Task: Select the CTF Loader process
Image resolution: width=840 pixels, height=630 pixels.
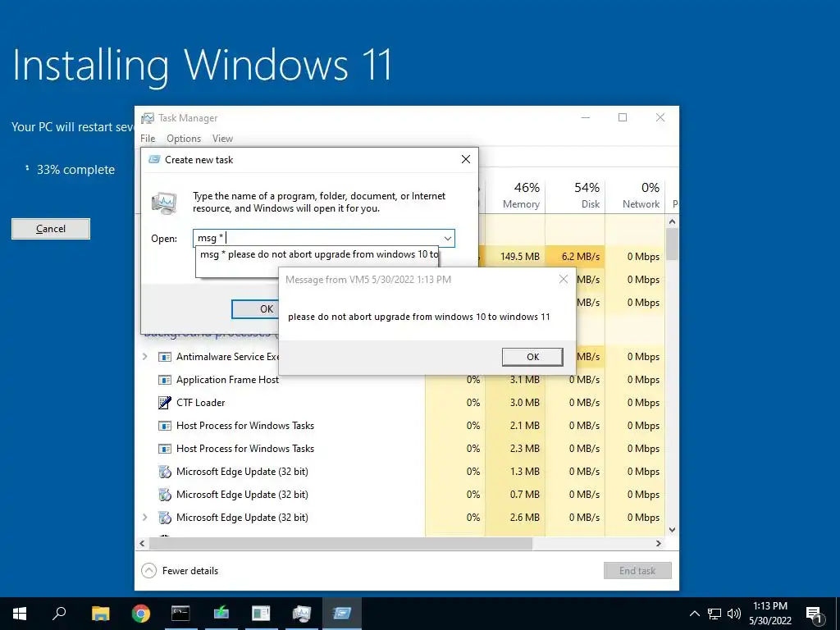Action: click(200, 403)
